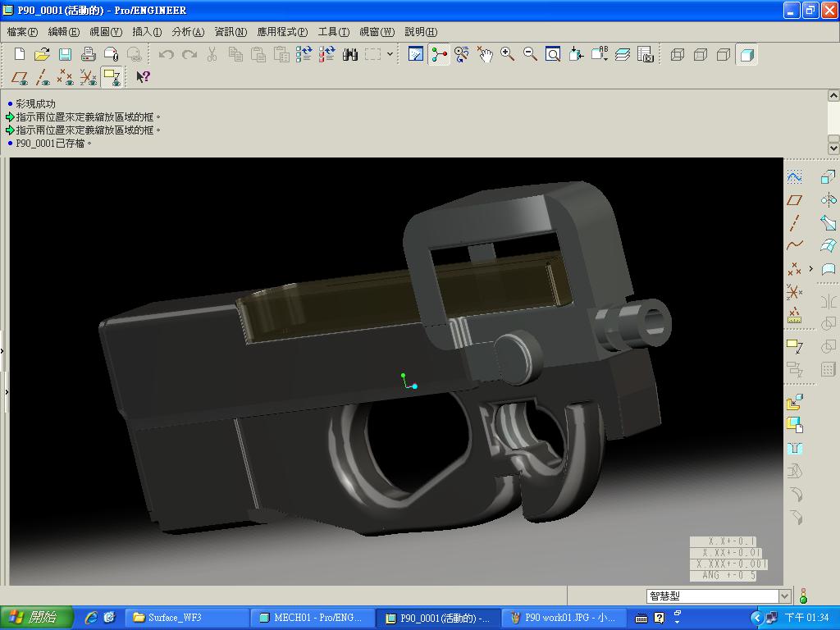Click the traffic light regeneration status icon

803,596
